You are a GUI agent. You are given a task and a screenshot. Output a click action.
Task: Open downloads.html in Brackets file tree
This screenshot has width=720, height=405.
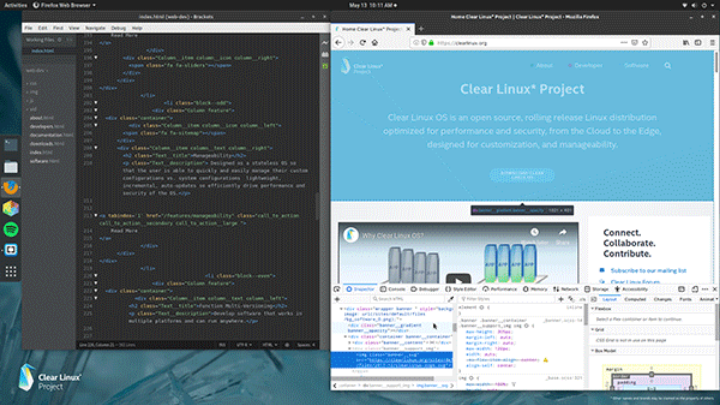47,144
